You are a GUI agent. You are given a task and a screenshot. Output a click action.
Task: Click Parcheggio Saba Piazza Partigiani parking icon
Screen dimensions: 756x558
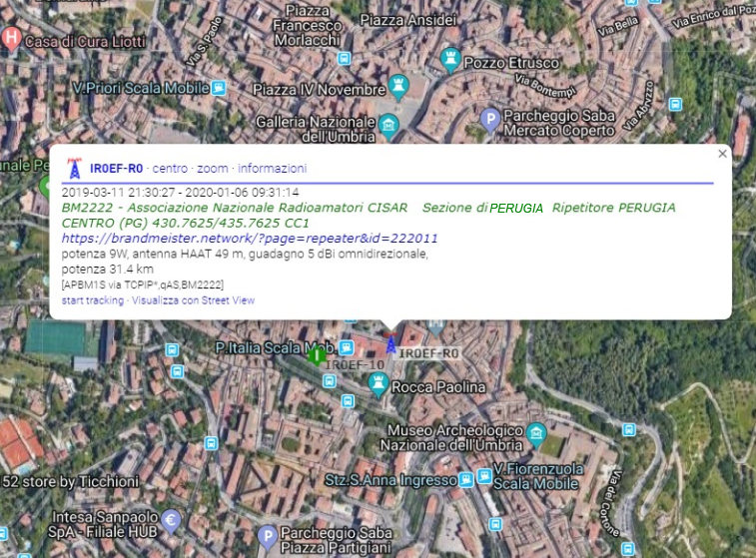coord(267,538)
